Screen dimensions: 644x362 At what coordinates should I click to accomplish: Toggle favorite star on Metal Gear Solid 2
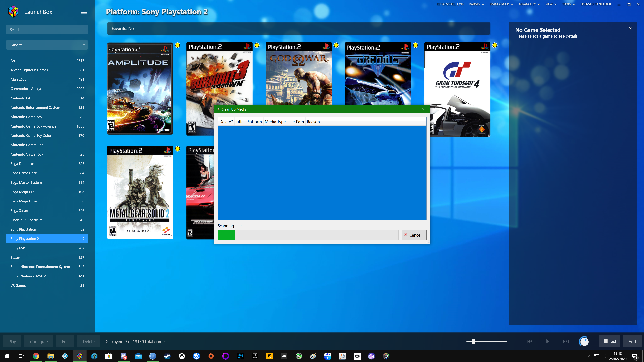[177, 149]
